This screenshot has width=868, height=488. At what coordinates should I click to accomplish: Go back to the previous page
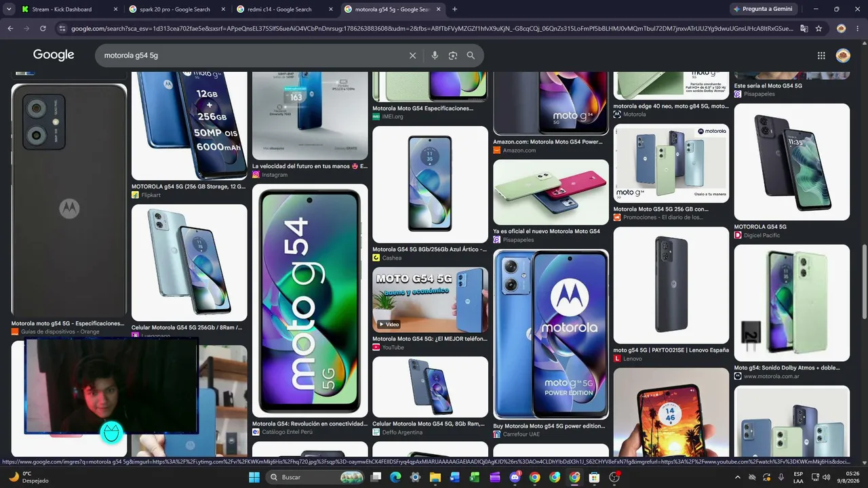(x=10, y=28)
